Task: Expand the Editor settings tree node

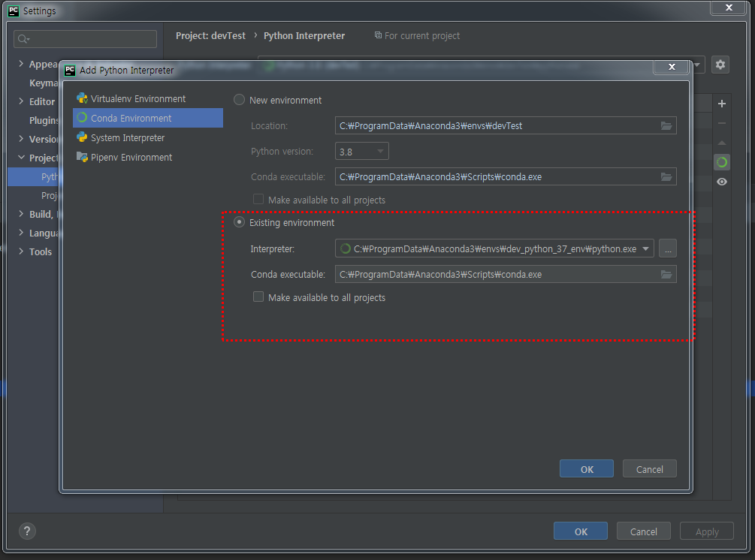Action: [x=21, y=101]
